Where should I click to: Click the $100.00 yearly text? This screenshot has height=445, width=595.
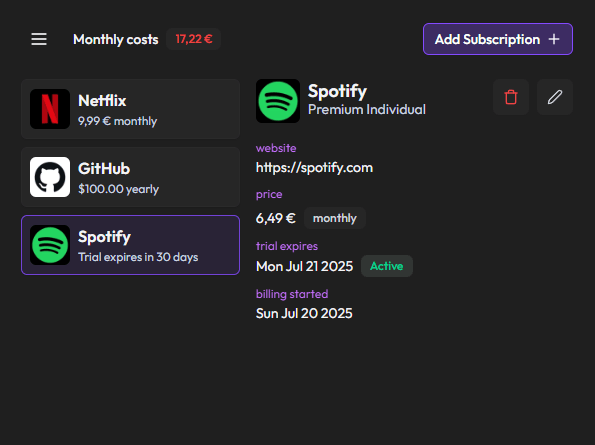[x=118, y=189]
